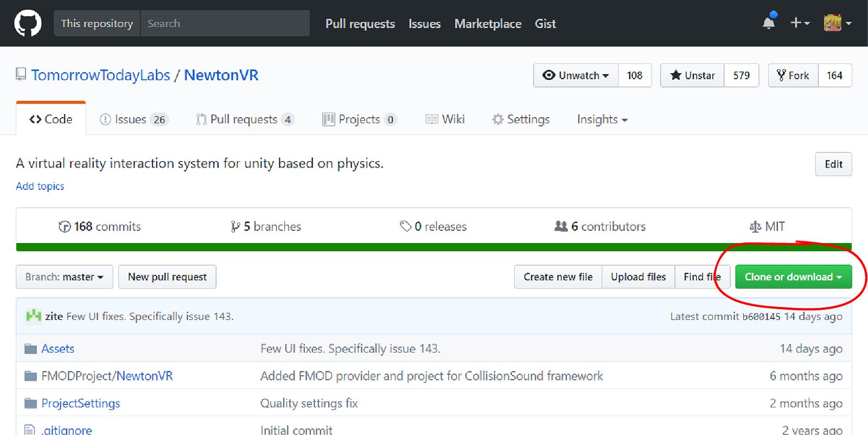The image size is (868, 435).
Task: View the 164 forks count
Action: [x=834, y=75]
